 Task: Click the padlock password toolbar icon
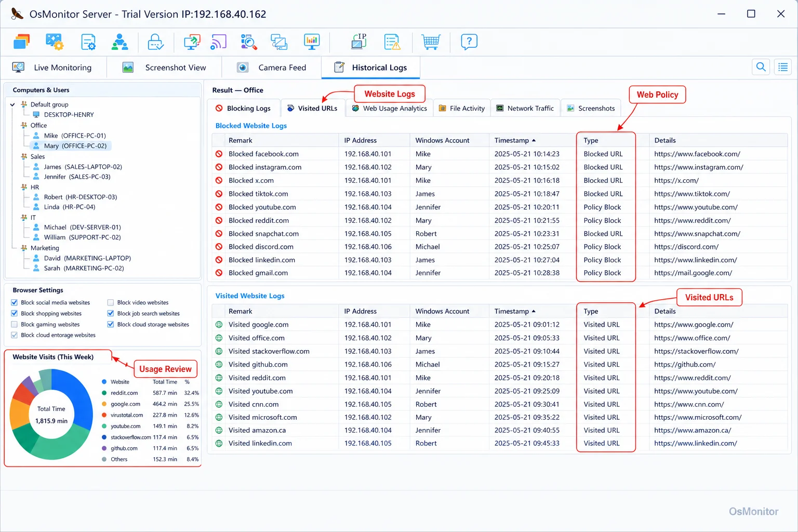coord(156,42)
